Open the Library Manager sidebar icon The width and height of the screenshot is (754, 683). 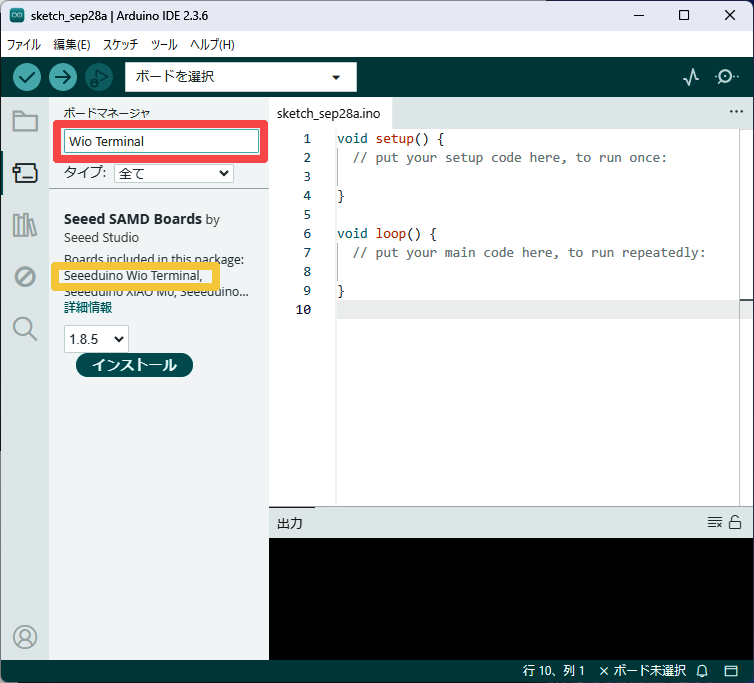[25, 225]
